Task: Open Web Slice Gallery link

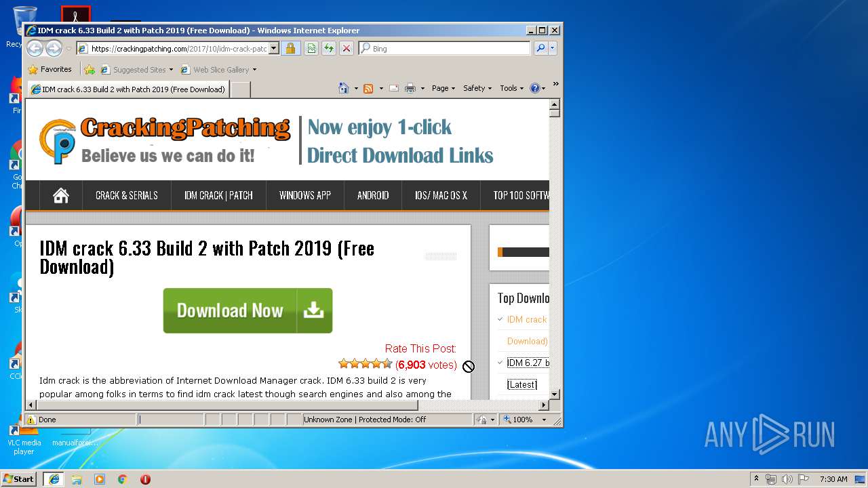Action: tap(214, 69)
